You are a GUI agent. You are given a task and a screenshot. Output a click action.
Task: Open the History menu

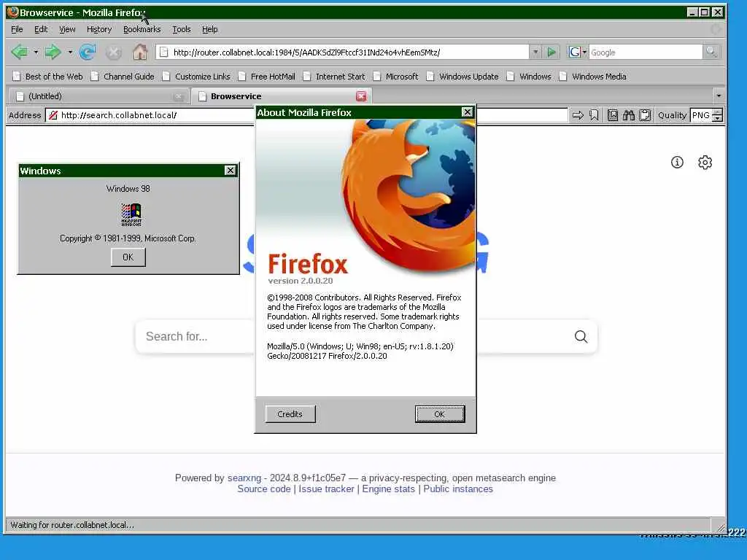coord(99,29)
